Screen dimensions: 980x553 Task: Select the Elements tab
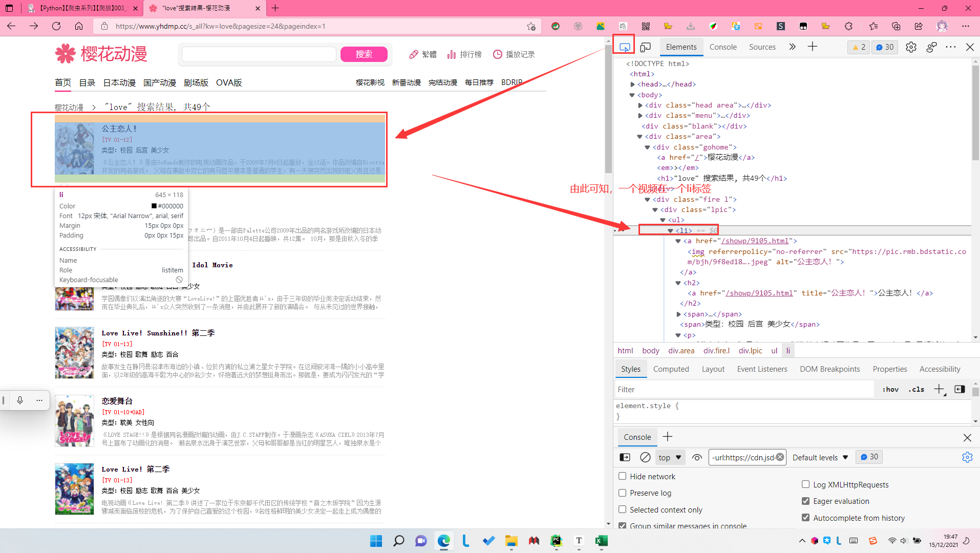[681, 47]
